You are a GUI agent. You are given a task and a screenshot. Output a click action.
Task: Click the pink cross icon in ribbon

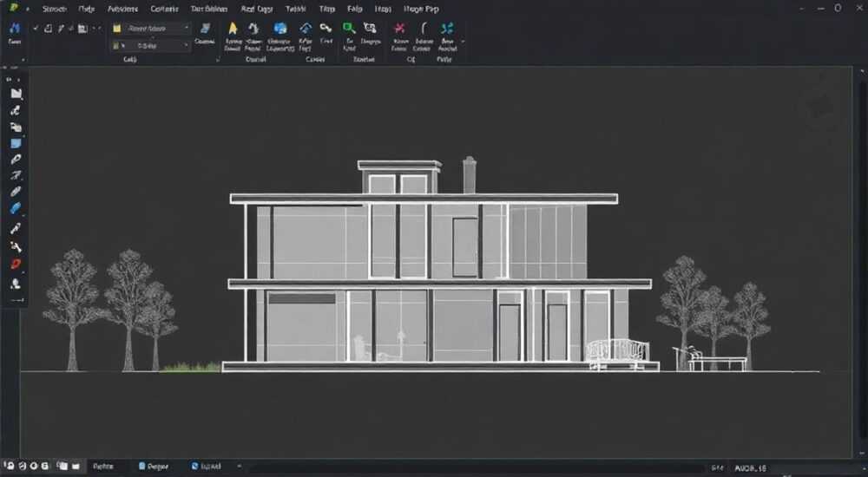tap(399, 29)
